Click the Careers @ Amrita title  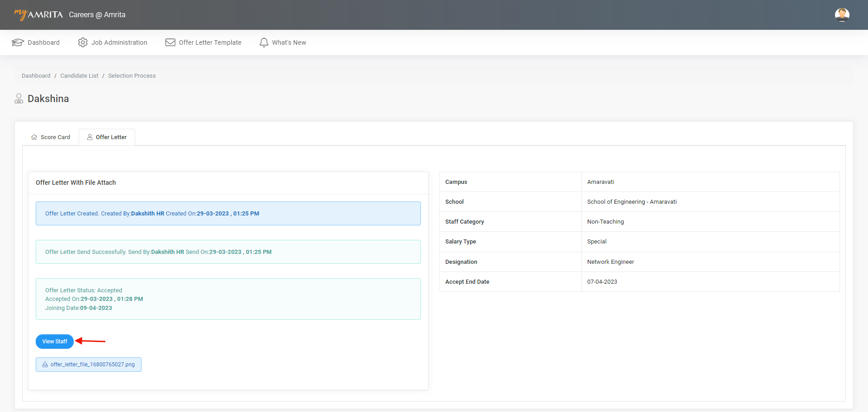pos(97,15)
